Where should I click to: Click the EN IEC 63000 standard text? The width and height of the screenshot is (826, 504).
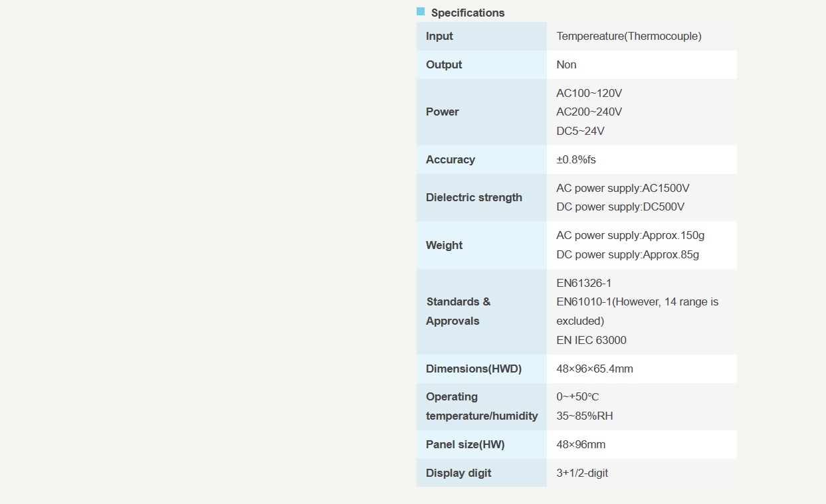(x=591, y=340)
